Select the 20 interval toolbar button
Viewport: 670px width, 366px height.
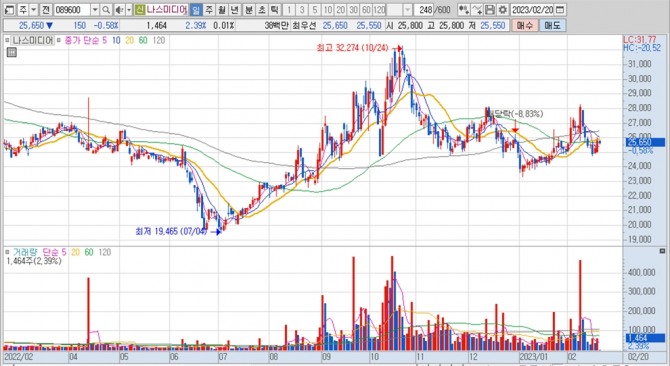pyautogui.click(x=341, y=9)
